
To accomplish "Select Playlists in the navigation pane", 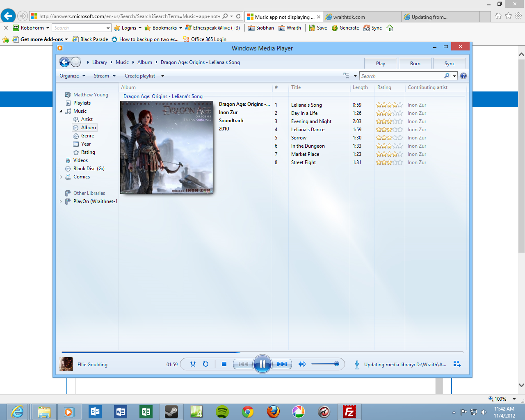I will [82, 103].
